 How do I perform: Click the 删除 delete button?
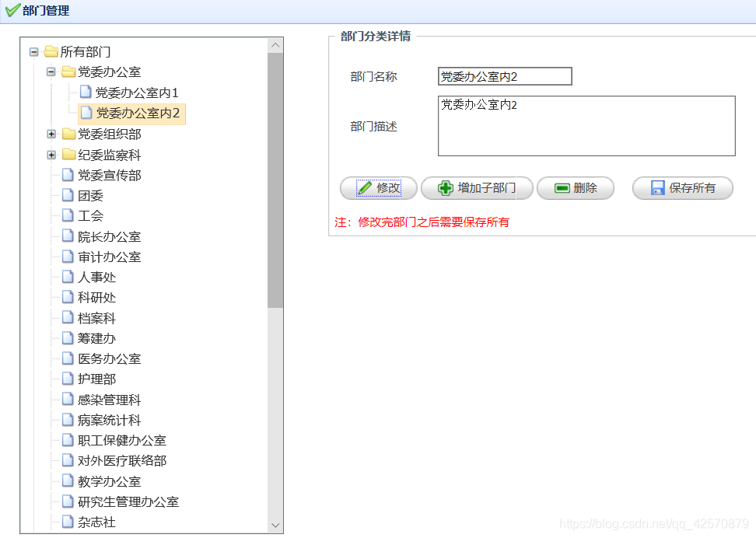coord(576,188)
